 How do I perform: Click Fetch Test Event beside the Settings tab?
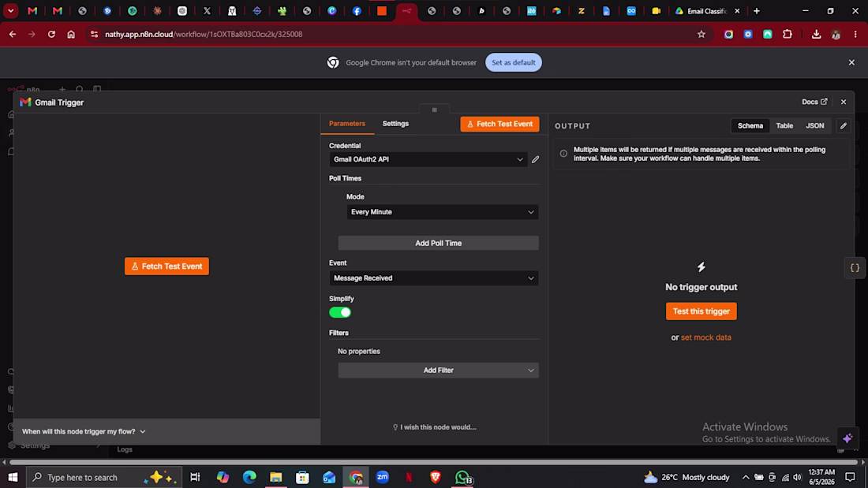tap(499, 124)
